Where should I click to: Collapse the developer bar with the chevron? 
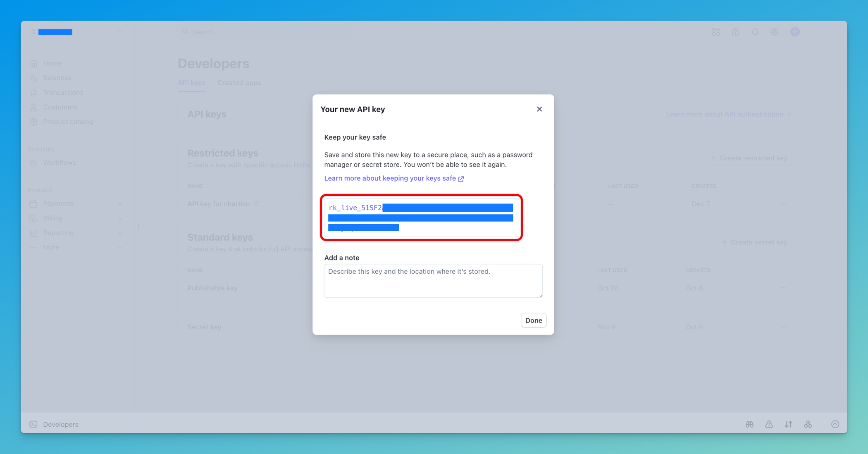835,424
